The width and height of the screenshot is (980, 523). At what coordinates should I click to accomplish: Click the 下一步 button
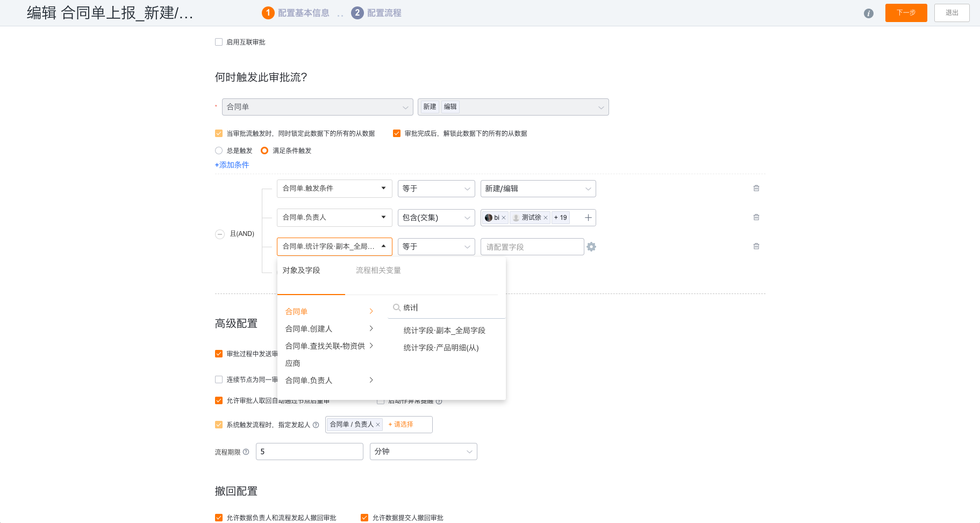[906, 13]
